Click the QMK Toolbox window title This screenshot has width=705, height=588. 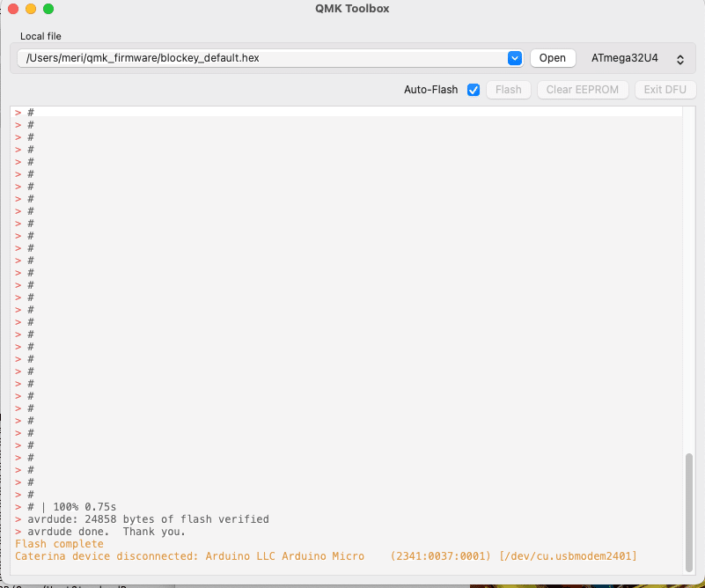(352, 9)
